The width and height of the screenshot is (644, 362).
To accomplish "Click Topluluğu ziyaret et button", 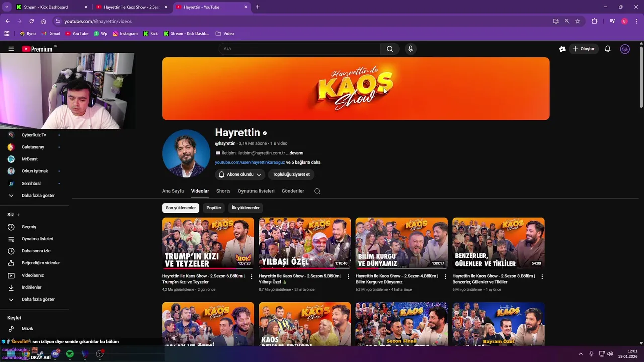I will point(291,174).
